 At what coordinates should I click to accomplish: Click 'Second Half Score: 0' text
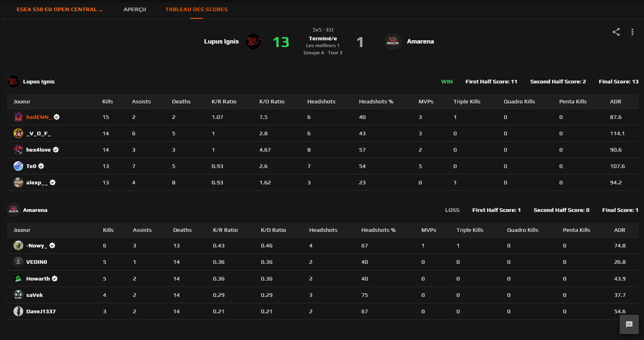(x=561, y=210)
